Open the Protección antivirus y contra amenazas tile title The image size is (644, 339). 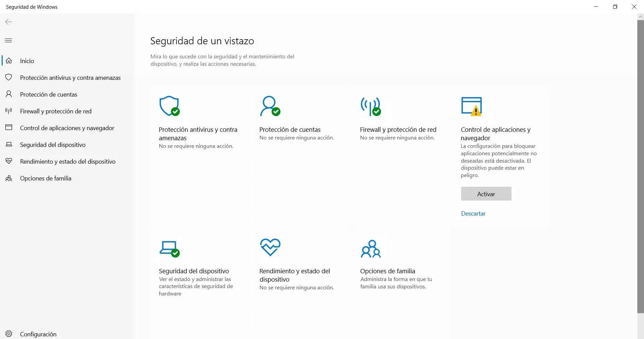(198, 133)
